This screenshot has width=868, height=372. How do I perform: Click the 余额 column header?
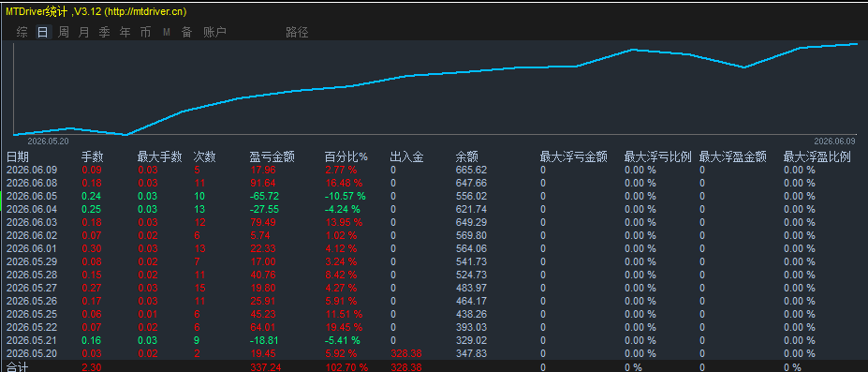point(467,157)
